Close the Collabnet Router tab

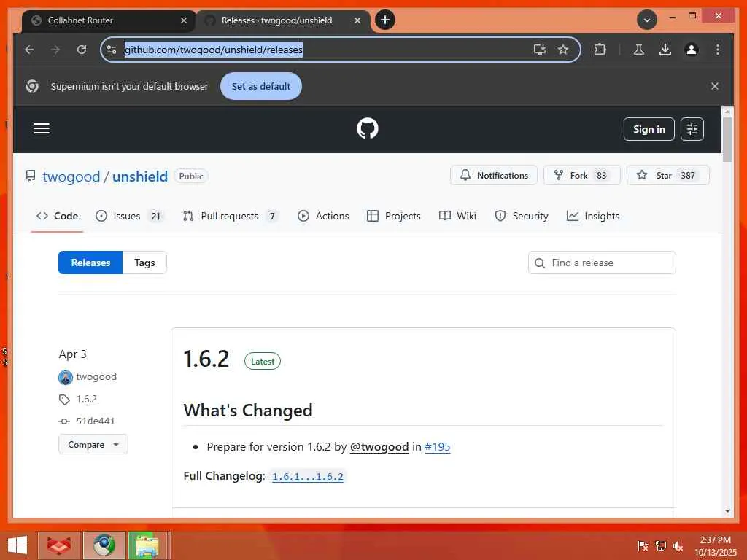pyautogui.click(x=183, y=20)
